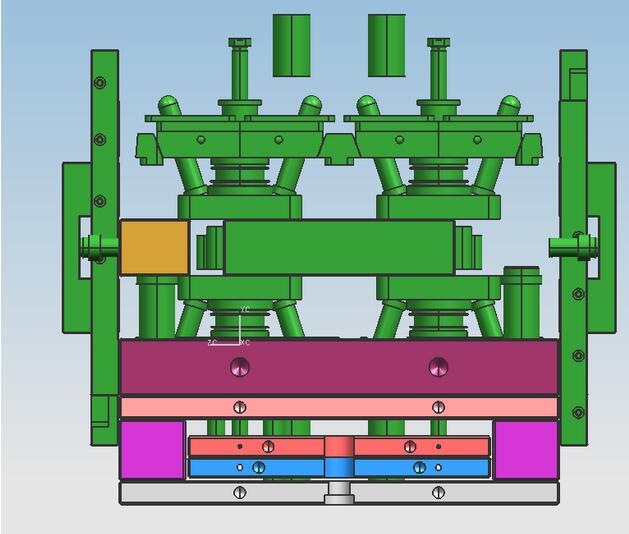The height and width of the screenshot is (534, 629).
Task: Click the XC axis label of the triad
Action: click(245, 343)
